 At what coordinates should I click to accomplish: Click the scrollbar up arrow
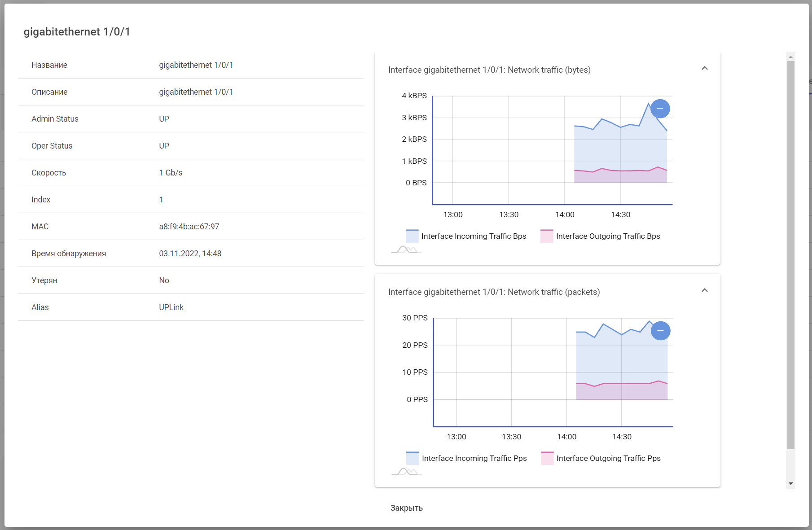click(x=790, y=57)
